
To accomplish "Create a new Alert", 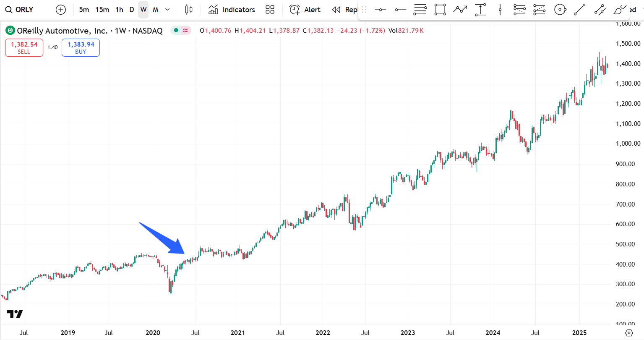I will pos(305,9).
